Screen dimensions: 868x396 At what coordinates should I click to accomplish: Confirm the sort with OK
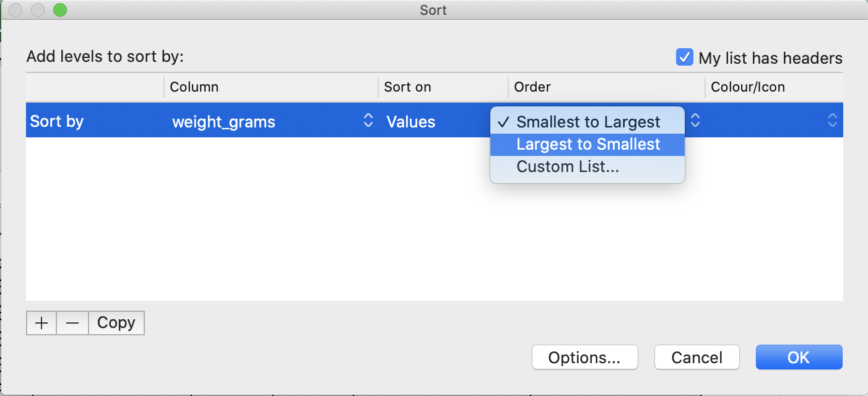[x=799, y=357]
